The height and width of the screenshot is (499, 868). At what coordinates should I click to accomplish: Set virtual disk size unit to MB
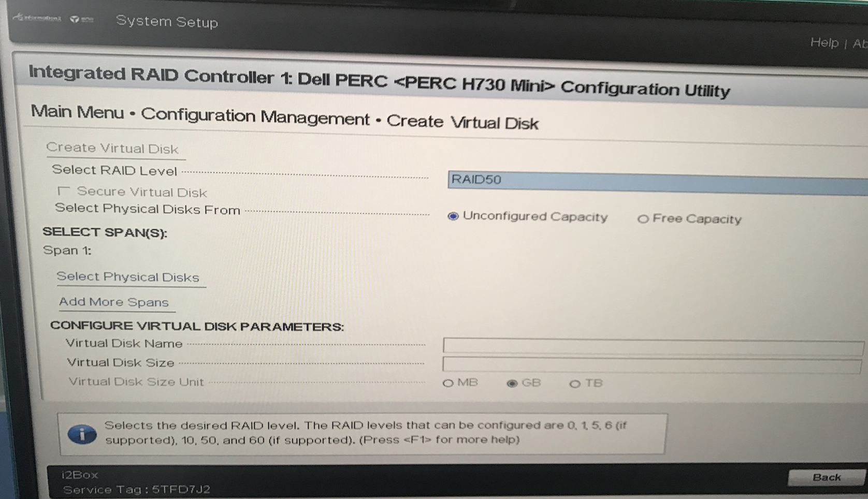(x=448, y=383)
